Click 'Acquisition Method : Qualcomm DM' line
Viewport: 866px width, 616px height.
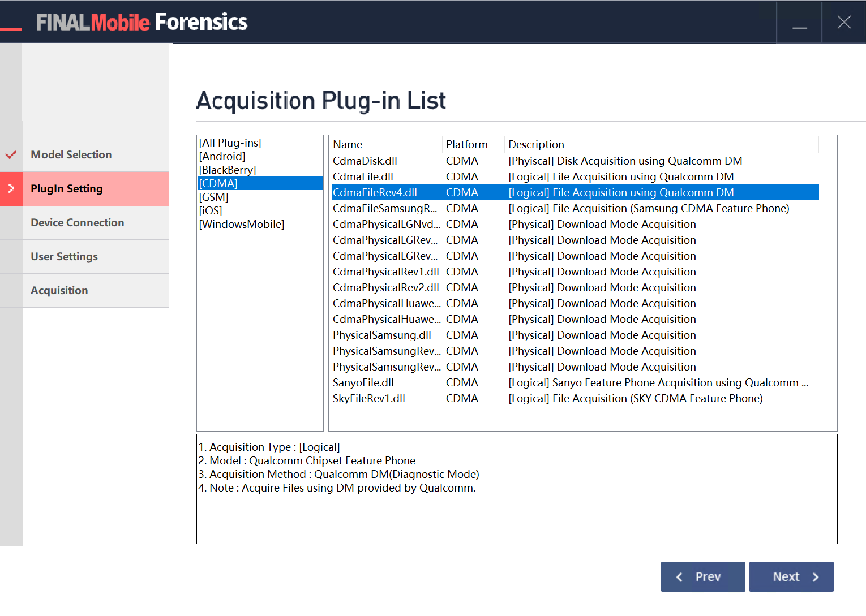(x=339, y=475)
